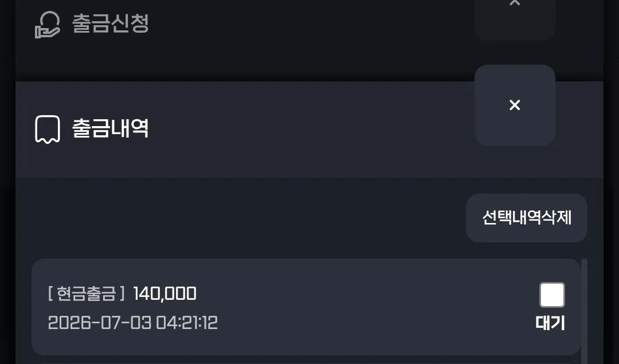
Task: Click the 출금신청 hand-coin icon
Action: tap(48, 25)
